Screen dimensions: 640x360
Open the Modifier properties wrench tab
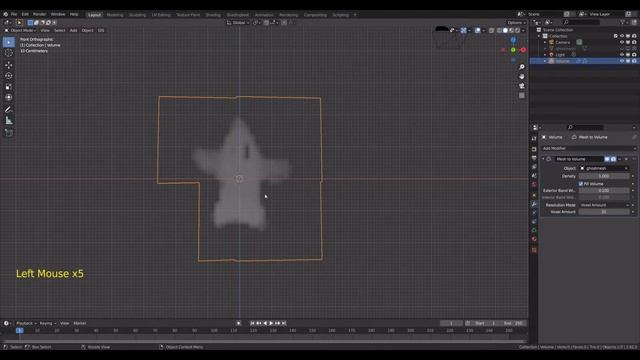click(x=534, y=204)
